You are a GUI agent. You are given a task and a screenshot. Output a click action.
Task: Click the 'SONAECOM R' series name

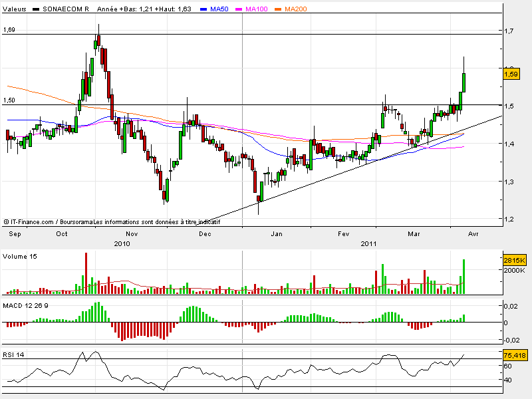[65, 9]
